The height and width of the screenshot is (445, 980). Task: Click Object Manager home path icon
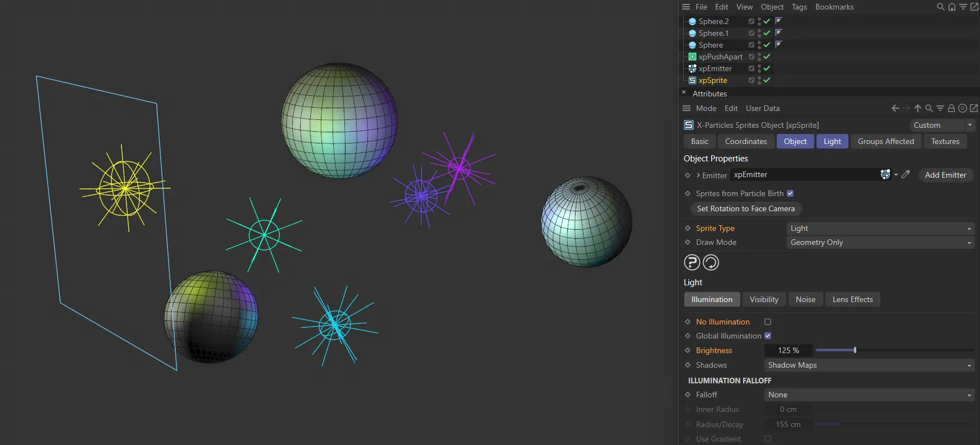click(x=951, y=7)
